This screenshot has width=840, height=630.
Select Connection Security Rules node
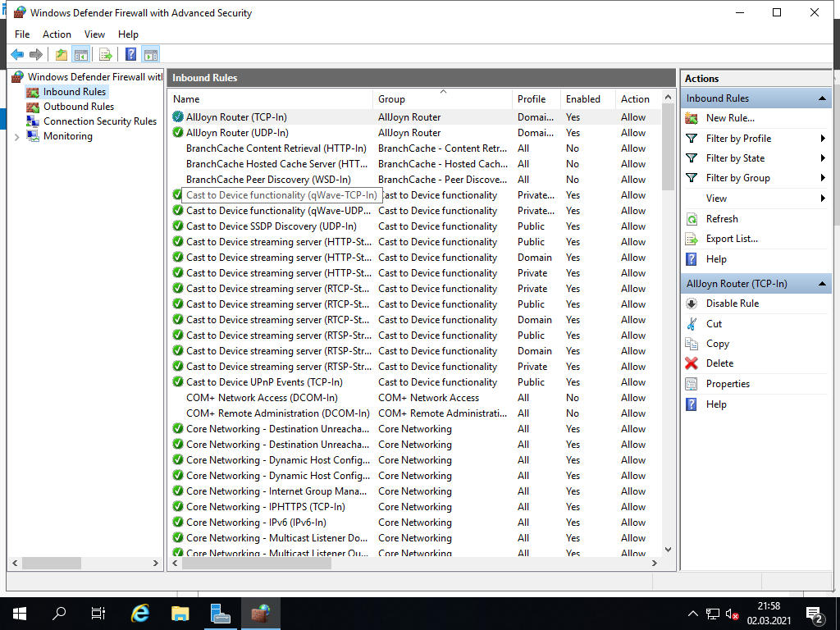[x=99, y=121]
